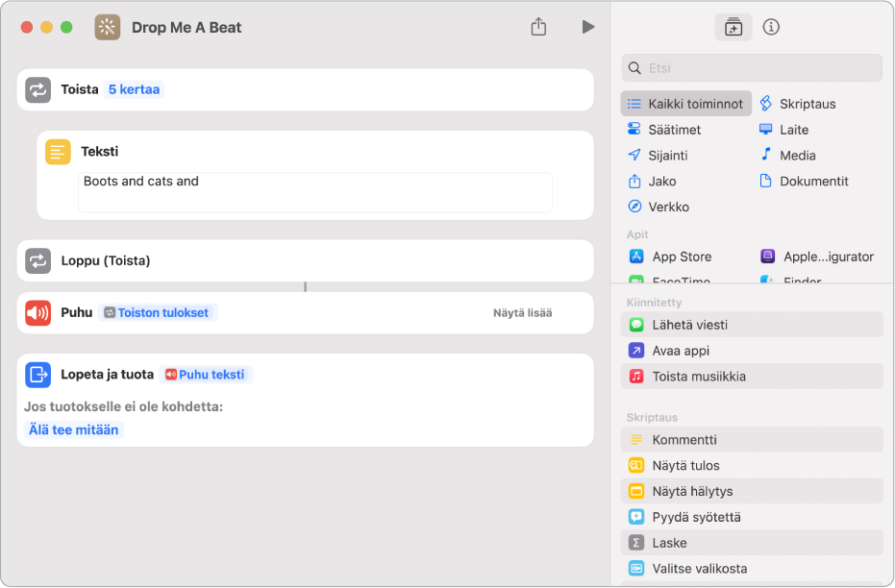Screen dimensions: 895x588
Task: Select the Dokumentit category
Action: coord(804,182)
